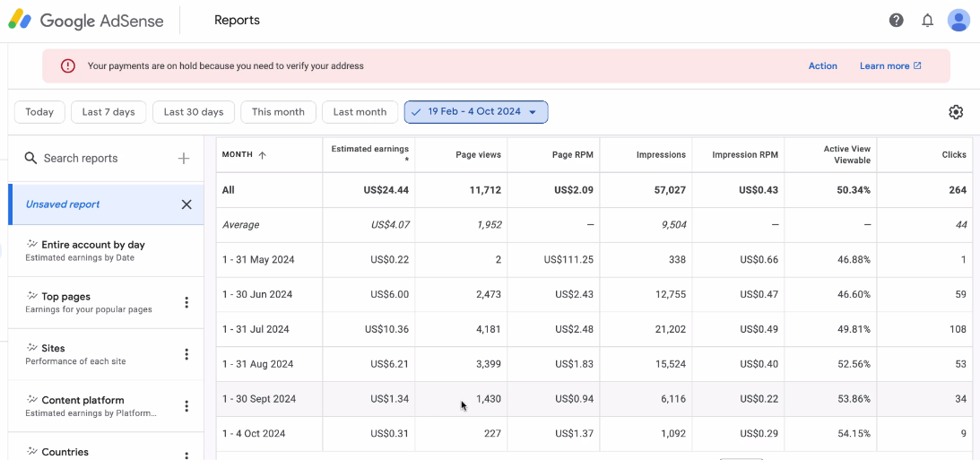Sort by Estimated earnings column header

[x=370, y=153]
